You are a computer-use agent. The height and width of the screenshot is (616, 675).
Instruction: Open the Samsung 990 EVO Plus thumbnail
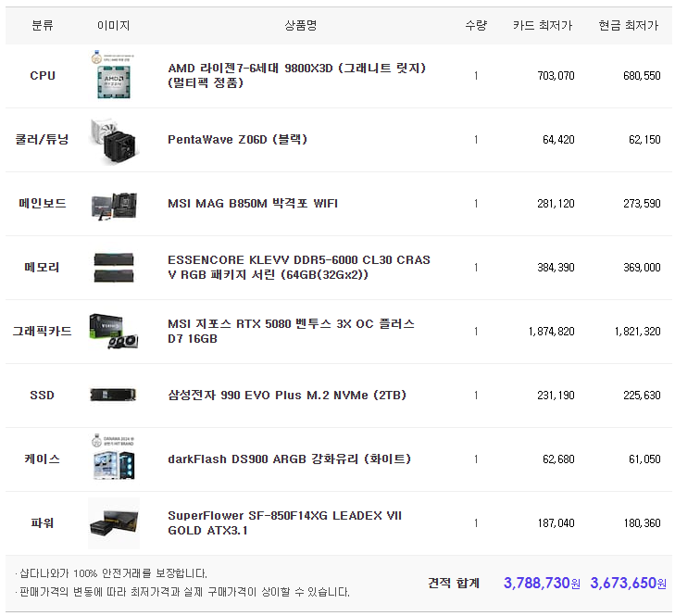(114, 395)
